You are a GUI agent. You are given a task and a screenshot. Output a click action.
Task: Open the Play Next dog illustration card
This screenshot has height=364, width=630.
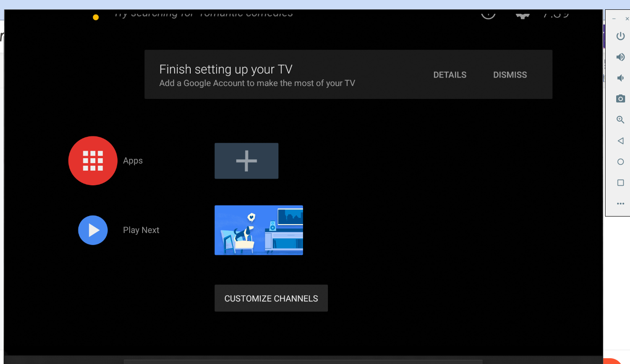(x=259, y=230)
